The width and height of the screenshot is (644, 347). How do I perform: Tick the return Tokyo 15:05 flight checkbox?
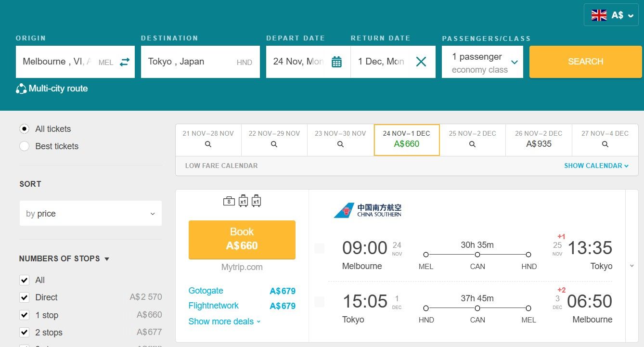(x=320, y=302)
